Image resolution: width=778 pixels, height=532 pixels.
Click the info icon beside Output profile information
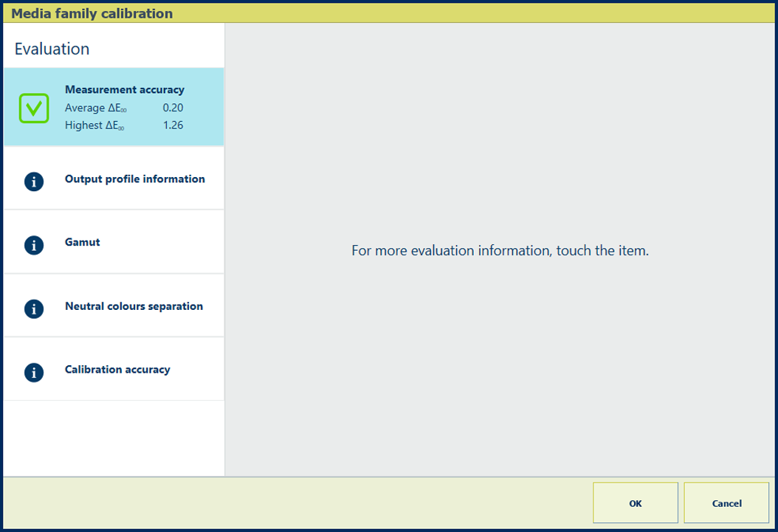pyautogui.click(x=34, y=182)
